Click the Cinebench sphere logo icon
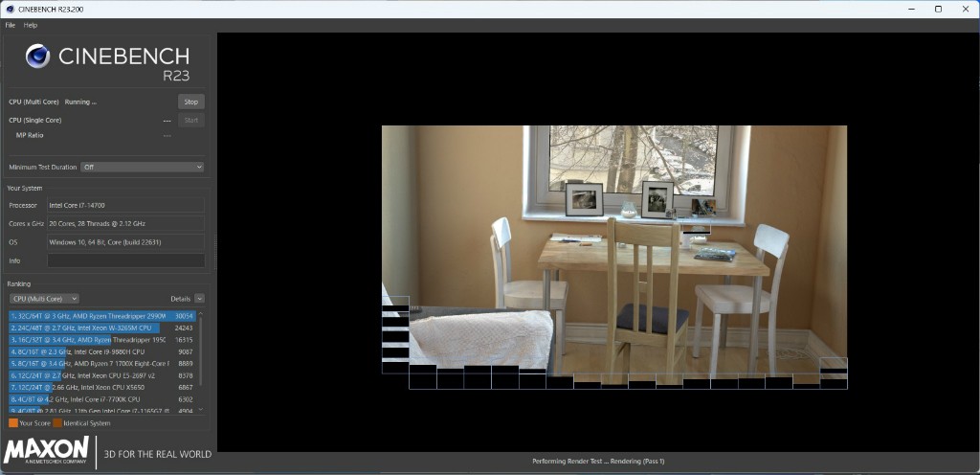 coord(37,57)
